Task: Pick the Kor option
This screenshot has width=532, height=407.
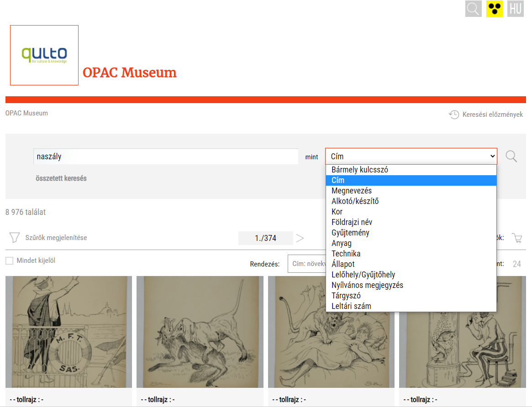Action: 411,212
